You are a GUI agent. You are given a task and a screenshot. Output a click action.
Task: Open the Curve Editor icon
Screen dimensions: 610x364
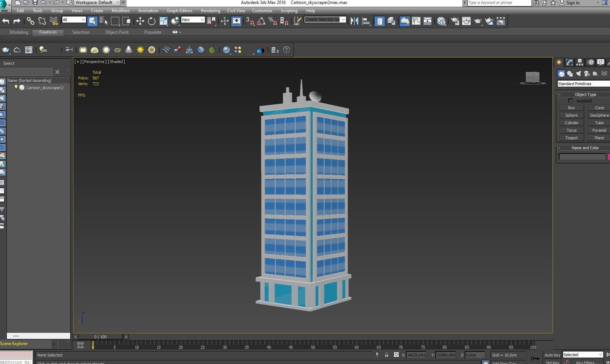pyautogui.click(x=416, y=21)
